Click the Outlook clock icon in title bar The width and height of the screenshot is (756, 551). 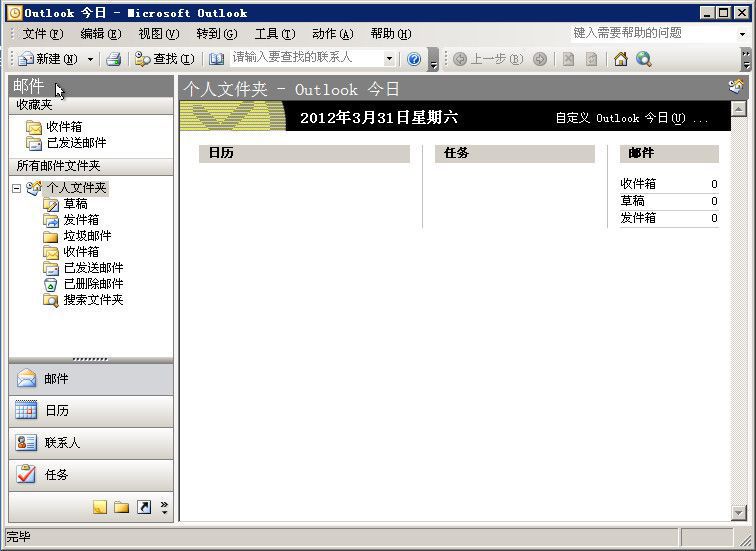pyautogui.click(x=15, y=13)
